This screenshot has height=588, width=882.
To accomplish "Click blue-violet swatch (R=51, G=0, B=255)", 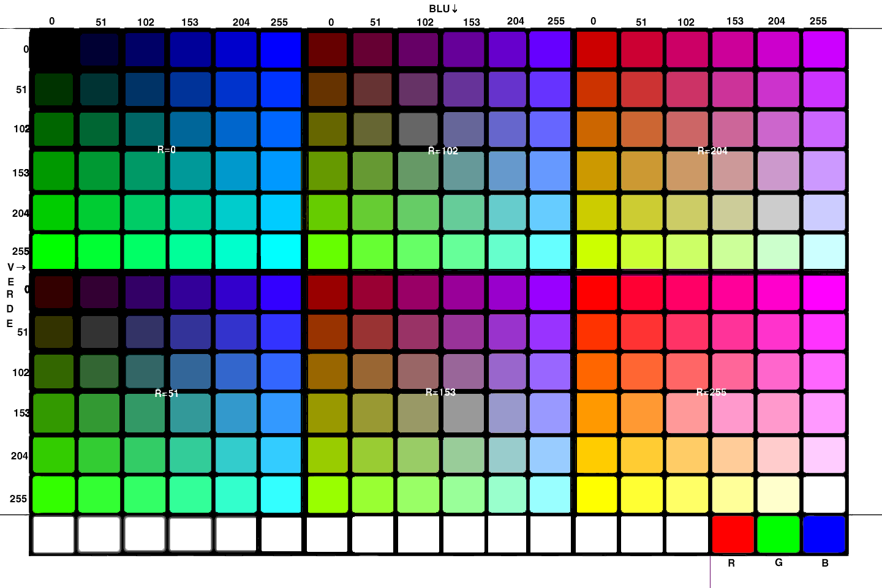I will (281, 292).
